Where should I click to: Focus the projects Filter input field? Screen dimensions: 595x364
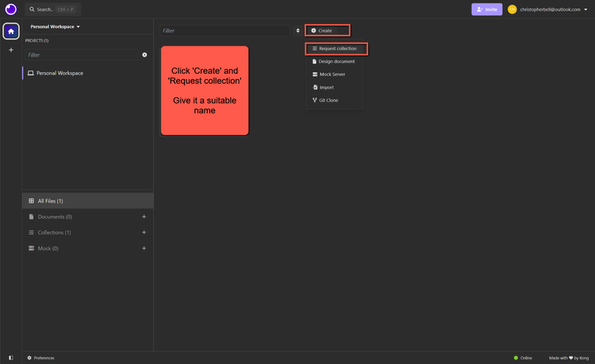[81, 55]
